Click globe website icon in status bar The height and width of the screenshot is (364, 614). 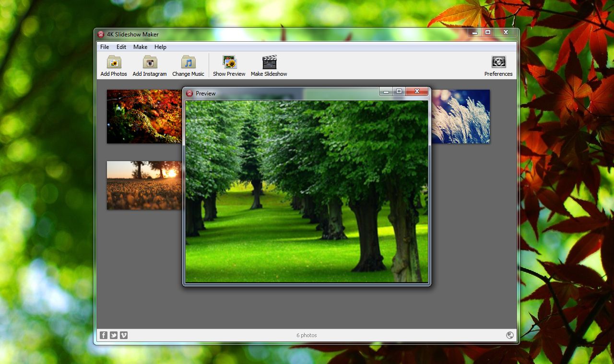510,335
